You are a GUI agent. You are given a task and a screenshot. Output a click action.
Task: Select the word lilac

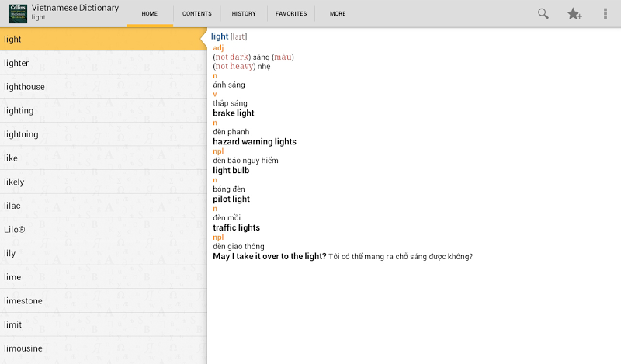tap(103, 206)
